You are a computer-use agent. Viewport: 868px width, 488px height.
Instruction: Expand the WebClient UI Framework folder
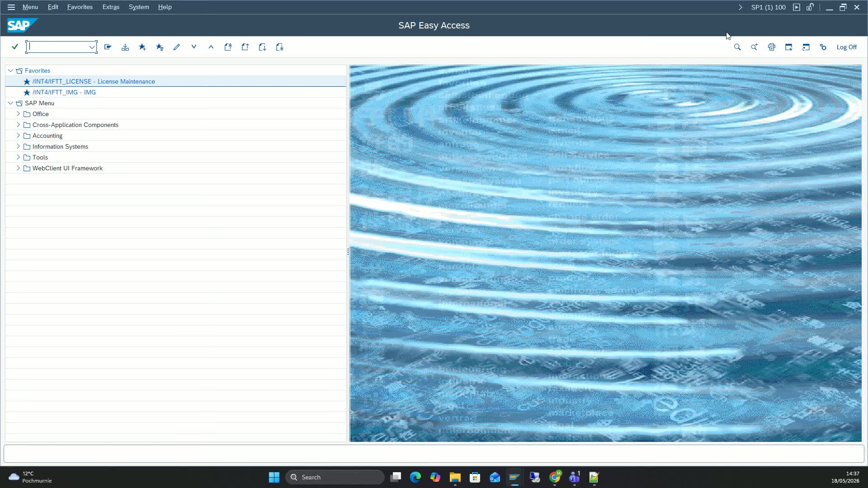click(x=18, y=168)
